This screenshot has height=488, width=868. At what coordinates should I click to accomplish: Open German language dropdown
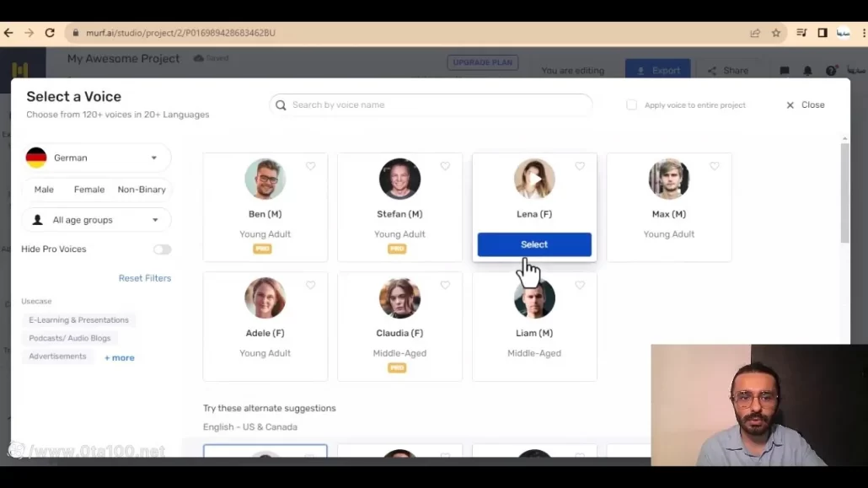[x=96, y=158]
